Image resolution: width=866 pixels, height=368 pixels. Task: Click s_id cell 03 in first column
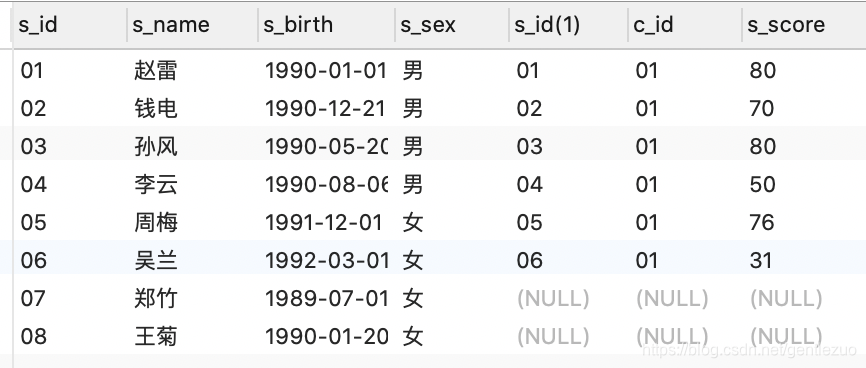[34, 146]
